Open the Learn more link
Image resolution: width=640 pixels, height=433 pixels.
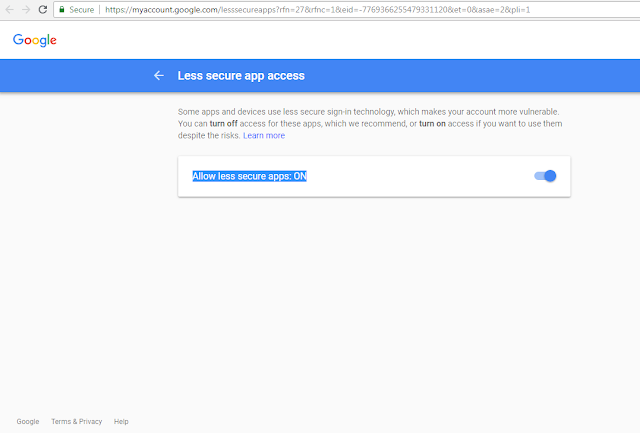click(264, 135)
